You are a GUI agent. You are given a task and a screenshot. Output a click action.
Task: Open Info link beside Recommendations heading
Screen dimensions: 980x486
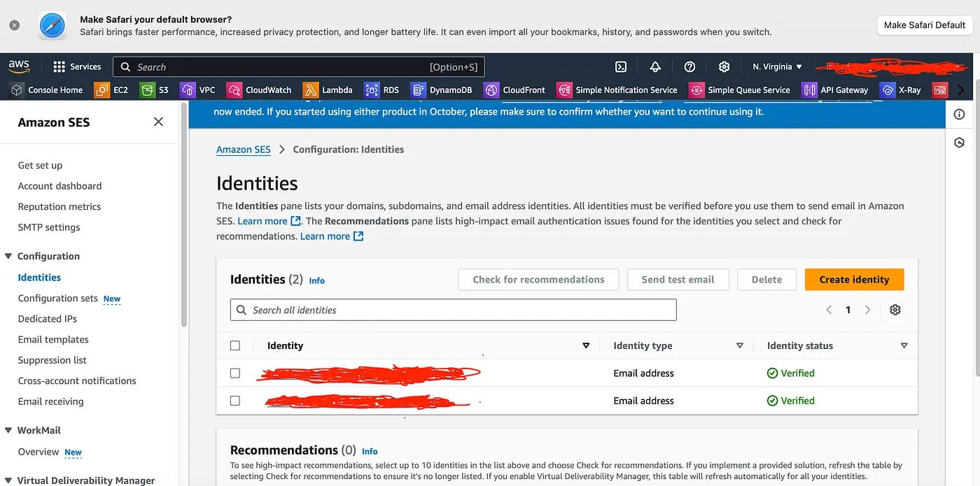click(370, 452)
